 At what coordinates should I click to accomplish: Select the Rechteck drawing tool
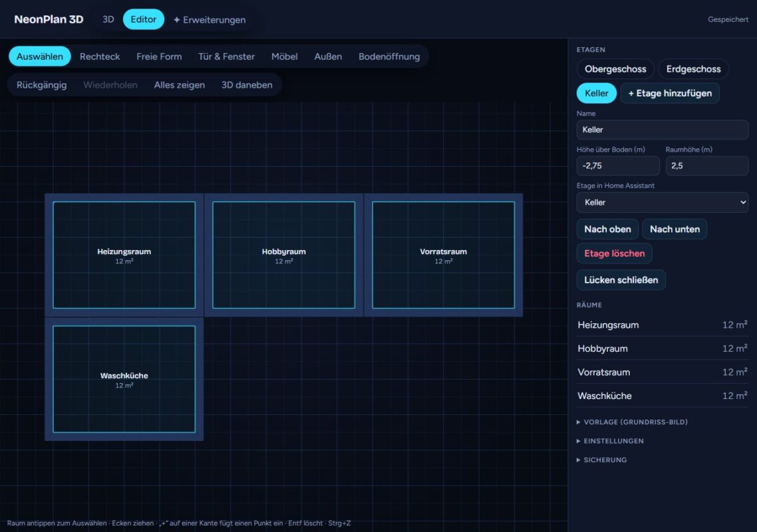100,57
